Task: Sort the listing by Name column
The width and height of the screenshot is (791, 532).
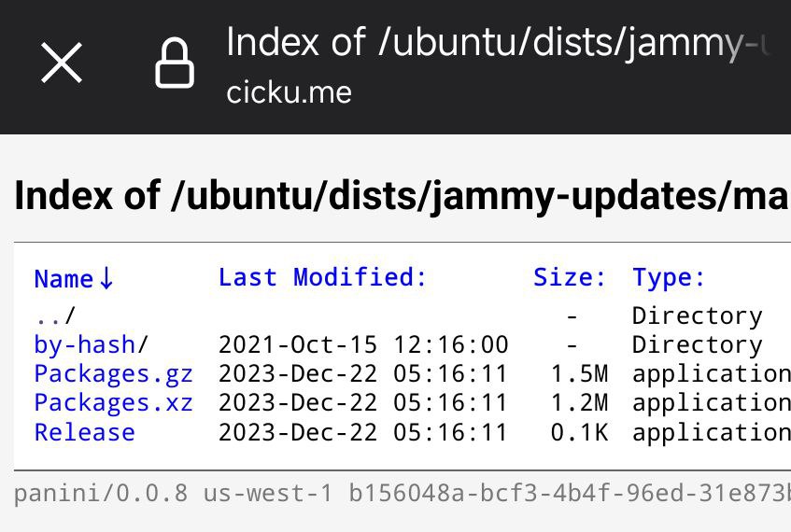Action: [64, 278]
